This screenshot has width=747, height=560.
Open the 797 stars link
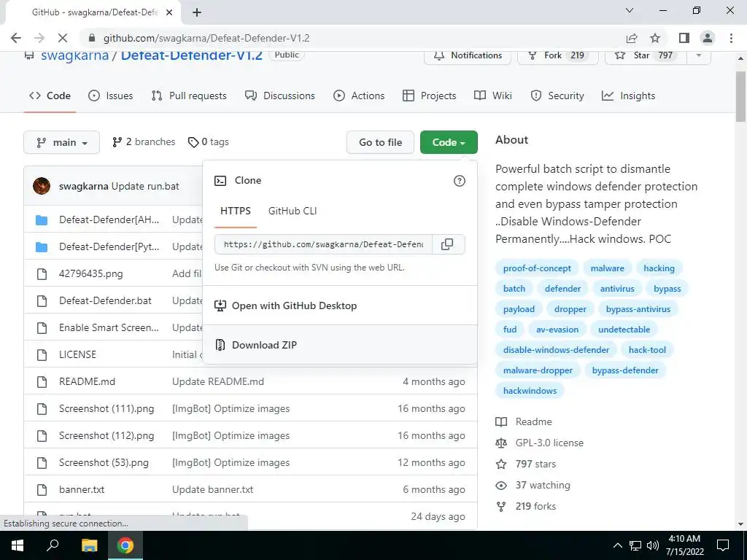tap(526, 464)
